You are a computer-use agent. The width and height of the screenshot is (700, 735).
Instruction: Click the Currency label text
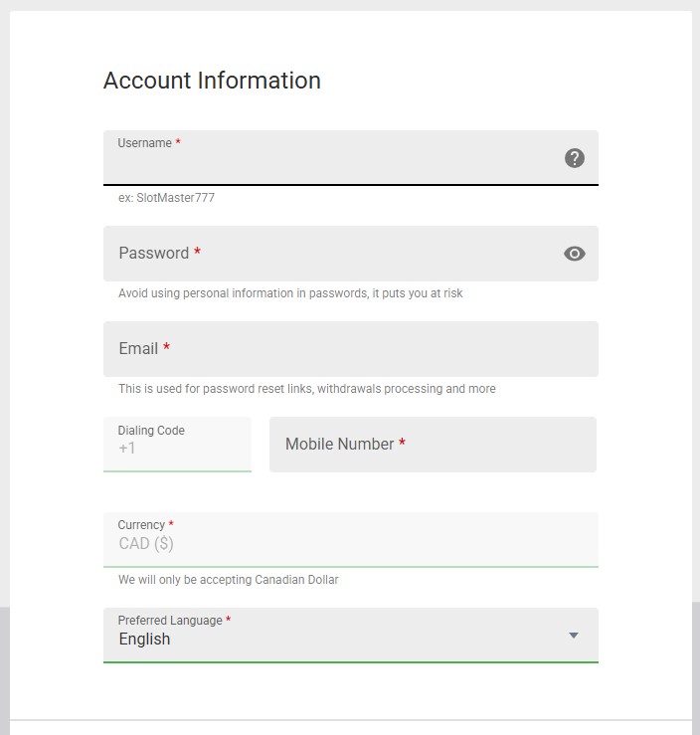141,525
